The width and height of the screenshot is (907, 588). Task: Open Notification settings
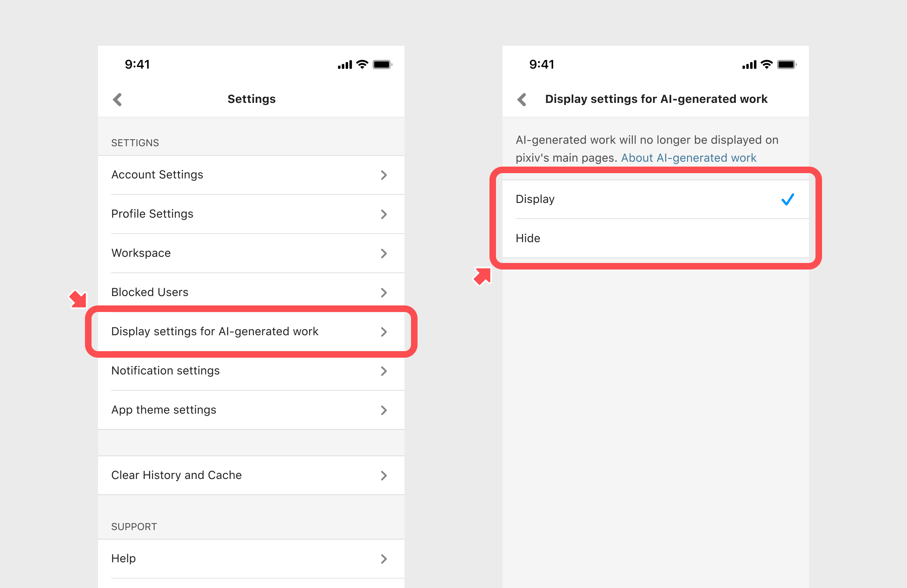pyautogui.click(x=251, y=371)
